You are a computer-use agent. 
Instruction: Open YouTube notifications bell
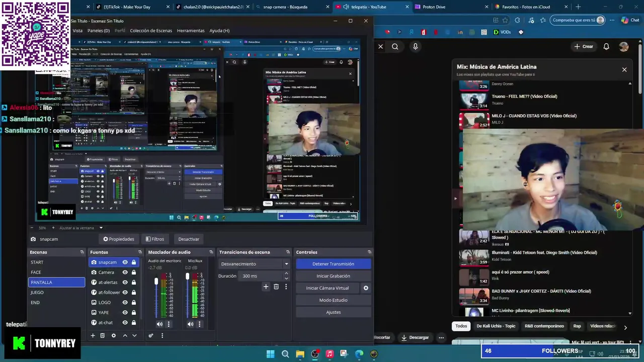[x=606, y=46]
